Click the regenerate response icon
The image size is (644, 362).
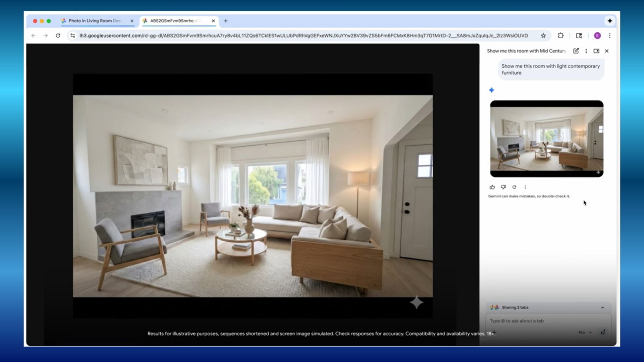514,187
